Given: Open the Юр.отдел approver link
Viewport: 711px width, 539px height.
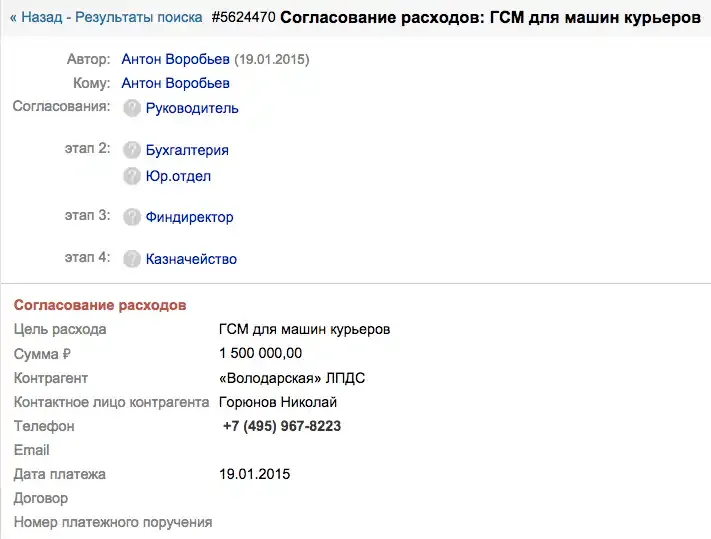Looking at the screenshot, I should [x=178, y=176].
